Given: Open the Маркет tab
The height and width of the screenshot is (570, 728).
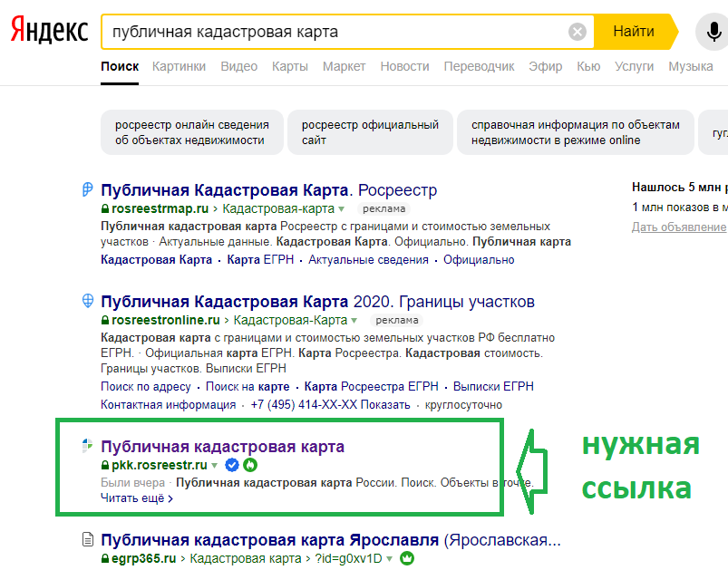Looking at the screenshot, I should [x=344, y=66].
